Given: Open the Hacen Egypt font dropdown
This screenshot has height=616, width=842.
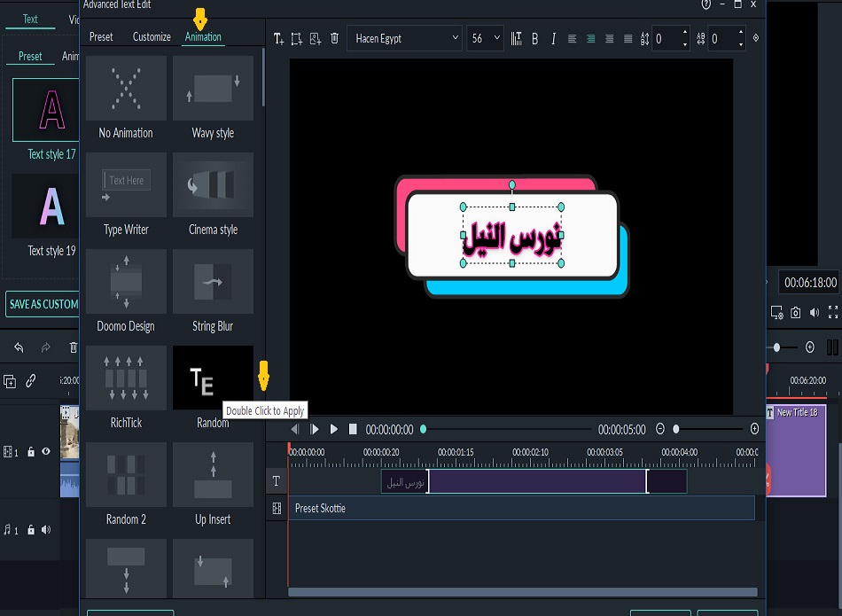Looking at the screenshot, I should pos(405,39).
